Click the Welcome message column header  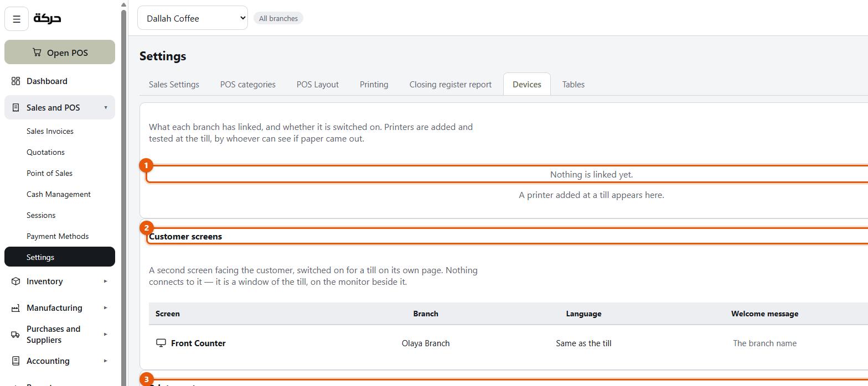tap(764, 314)
